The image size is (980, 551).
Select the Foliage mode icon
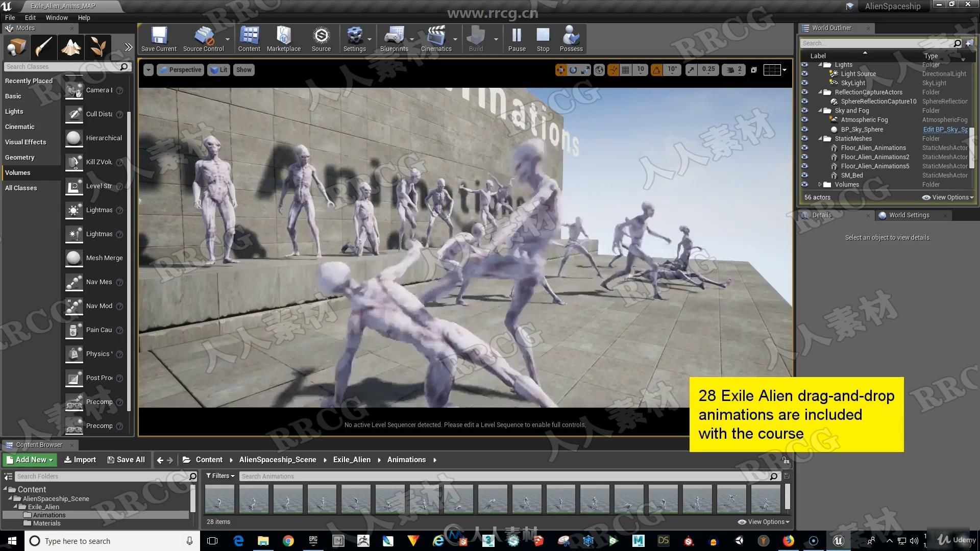97,47
